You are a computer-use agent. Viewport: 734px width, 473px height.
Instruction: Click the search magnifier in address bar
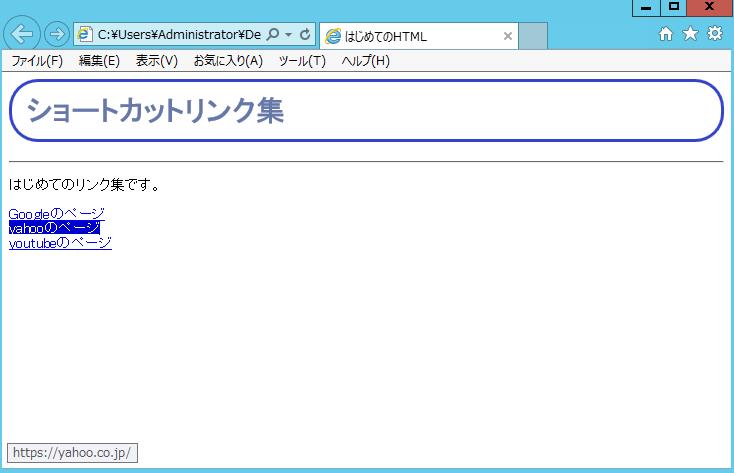(x=272, y=34)
